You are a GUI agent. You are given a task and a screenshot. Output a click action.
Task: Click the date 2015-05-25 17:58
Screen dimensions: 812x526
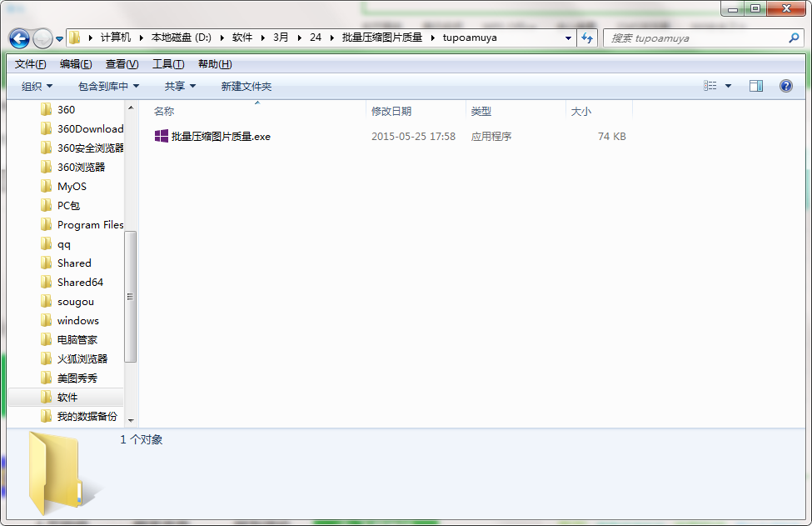pyautogui.click(x=413, y=137)
